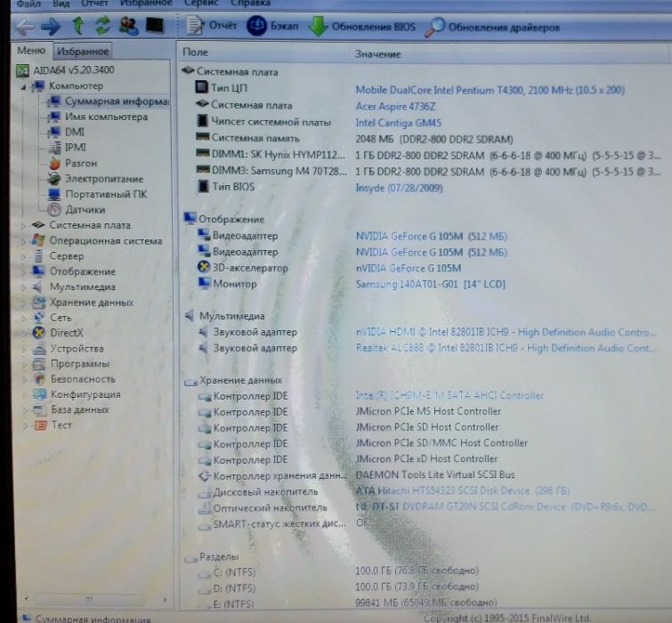This screenshot has height=623, width=672.
Task: Open the user management icon in toolbar
Action: (x=128, y=26)
